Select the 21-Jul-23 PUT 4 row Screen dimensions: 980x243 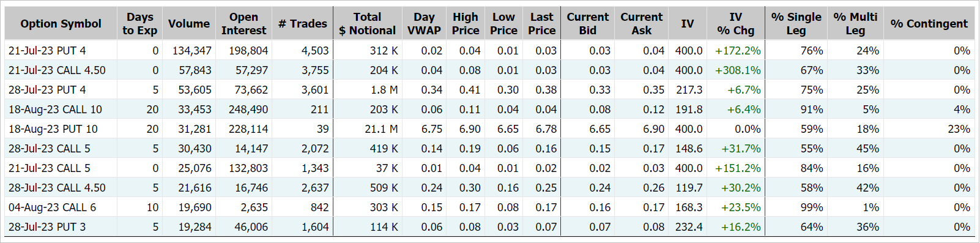(x=489, y=50)
